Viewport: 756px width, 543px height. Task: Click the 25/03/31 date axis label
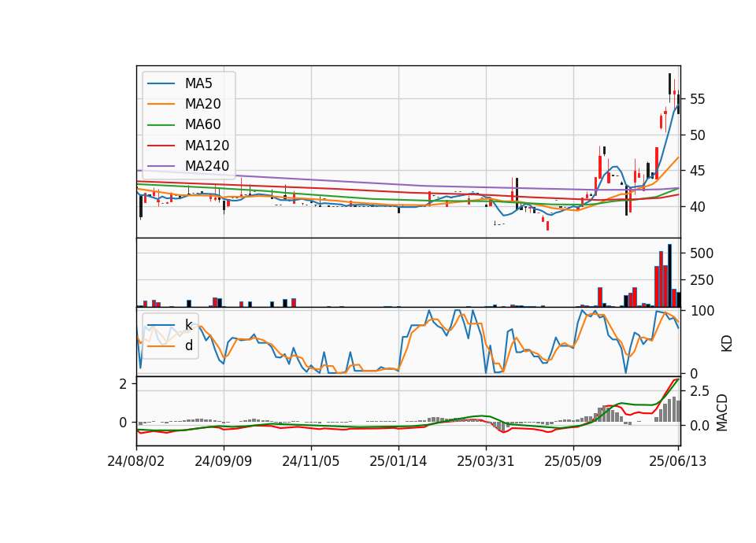click(486, 461)
